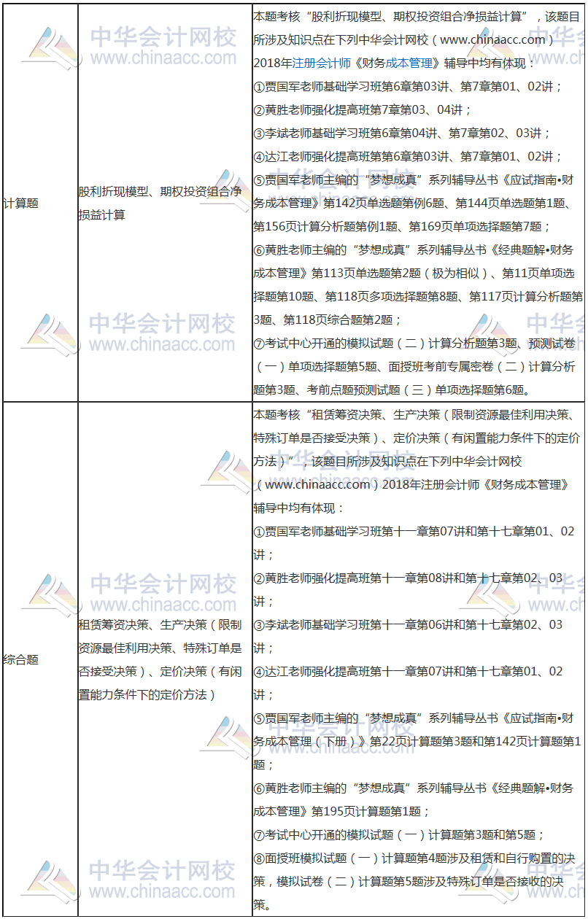Click item ③ 李斌老师 第6章第04讲
The image size is (588, 919).
point(401,133)
